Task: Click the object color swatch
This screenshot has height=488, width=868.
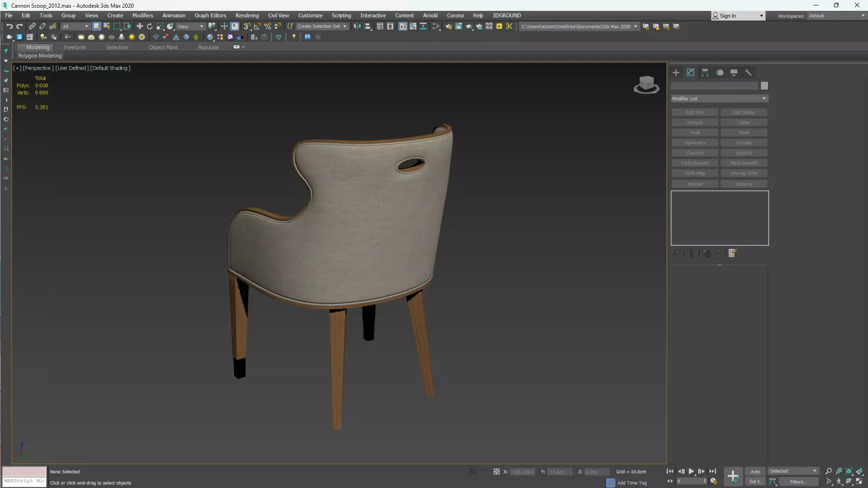Action: 764,86
